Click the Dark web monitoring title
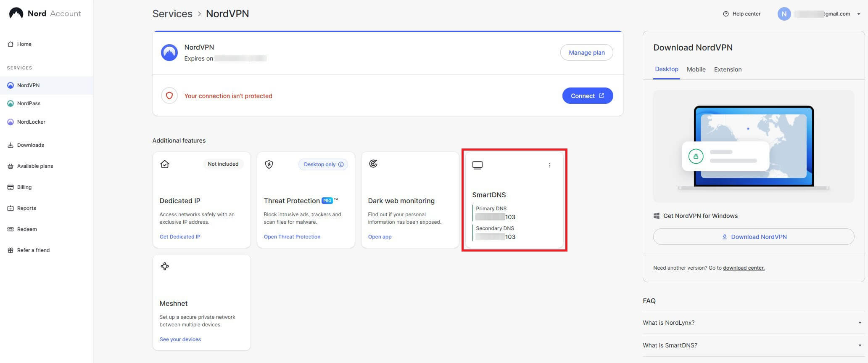Viewport: 868px width, 363px height. click(x=401, y=201)
